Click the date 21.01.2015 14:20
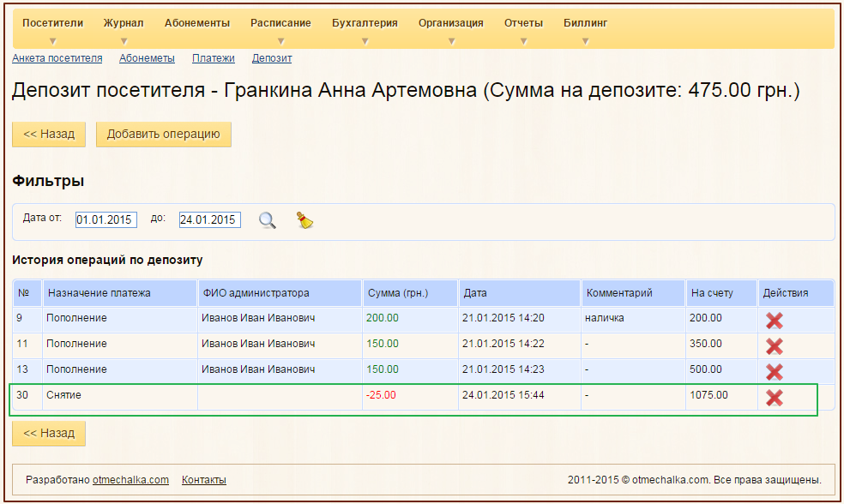 503,318
